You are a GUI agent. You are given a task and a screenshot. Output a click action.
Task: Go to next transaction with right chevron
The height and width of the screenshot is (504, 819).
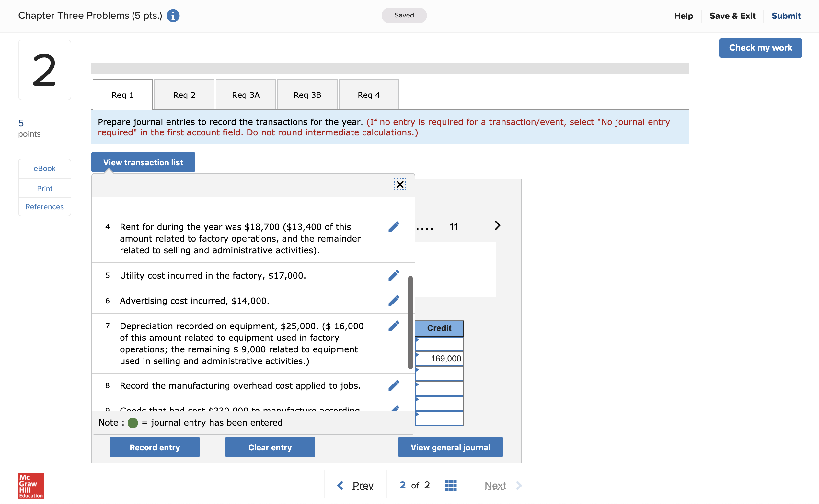[497, 226]
